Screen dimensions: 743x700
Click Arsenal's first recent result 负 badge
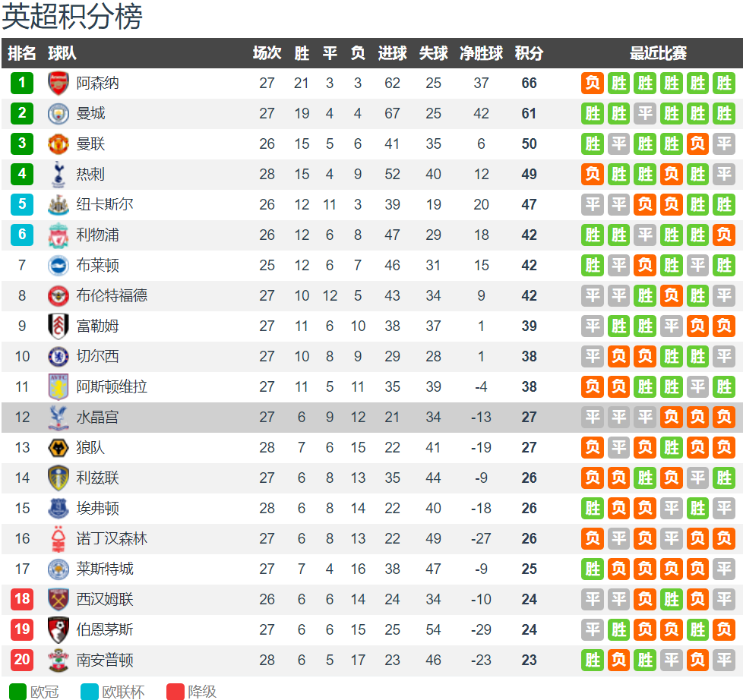[593, 84]
